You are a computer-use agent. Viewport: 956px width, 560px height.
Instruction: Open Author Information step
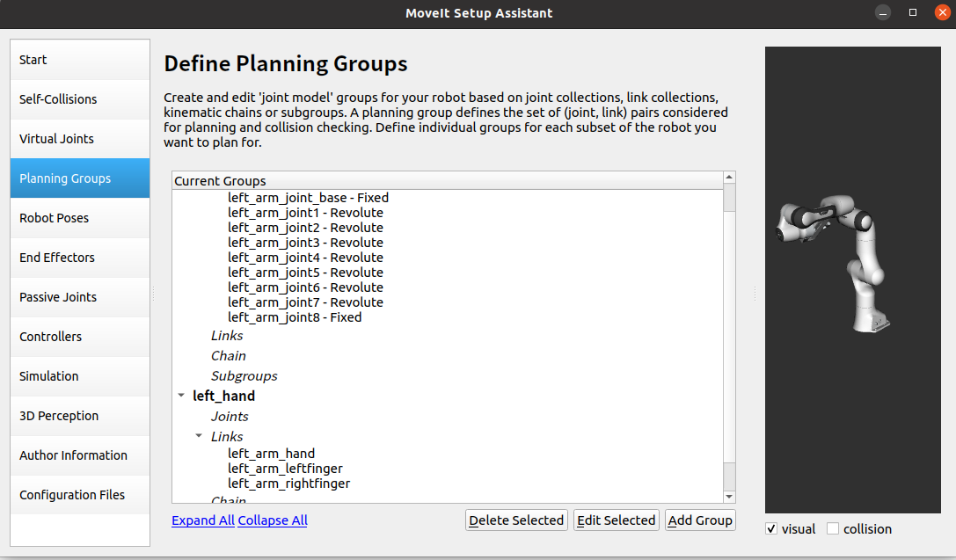(80, 455)
